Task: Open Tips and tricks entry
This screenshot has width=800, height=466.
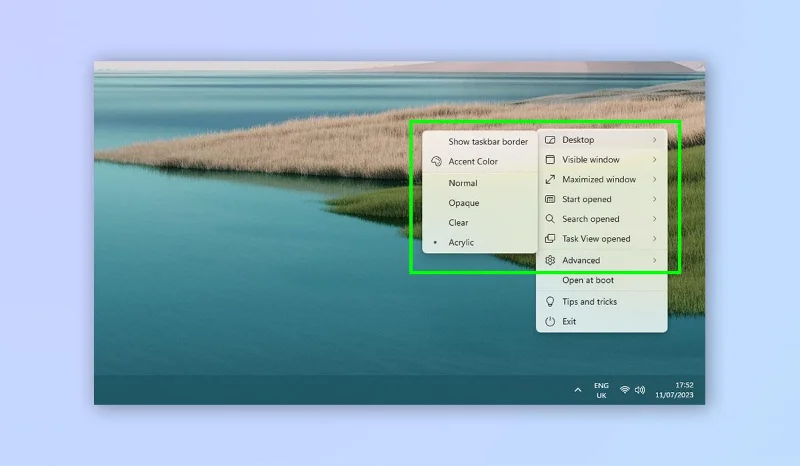Action: coord(602,302)
